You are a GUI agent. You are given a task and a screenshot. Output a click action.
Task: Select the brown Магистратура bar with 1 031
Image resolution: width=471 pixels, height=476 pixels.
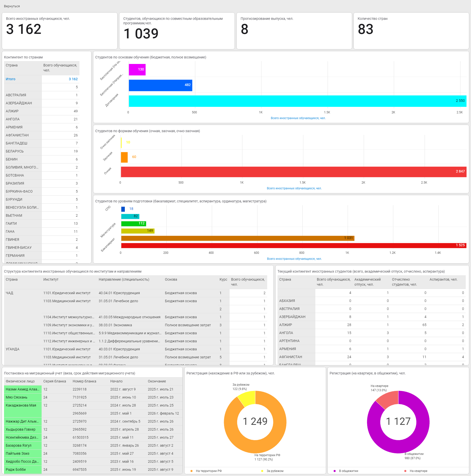[x=237, y=238]
